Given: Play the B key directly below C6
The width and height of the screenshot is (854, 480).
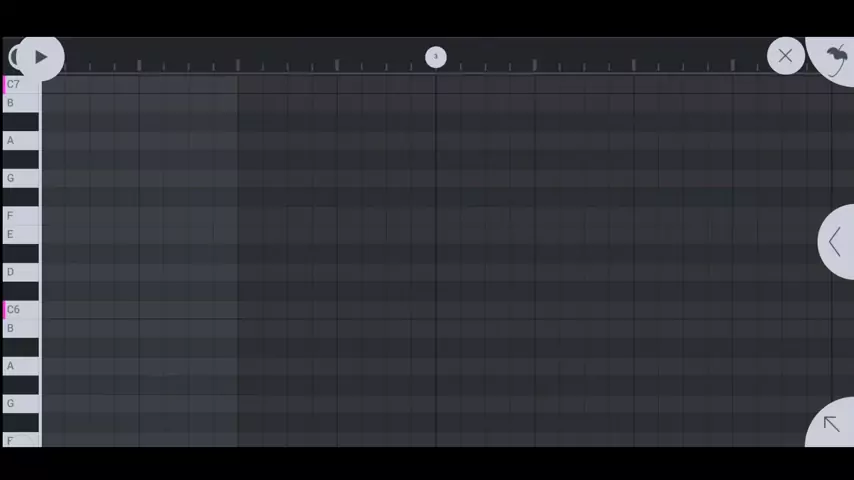Looking at the screenshot, I should 20,328.
